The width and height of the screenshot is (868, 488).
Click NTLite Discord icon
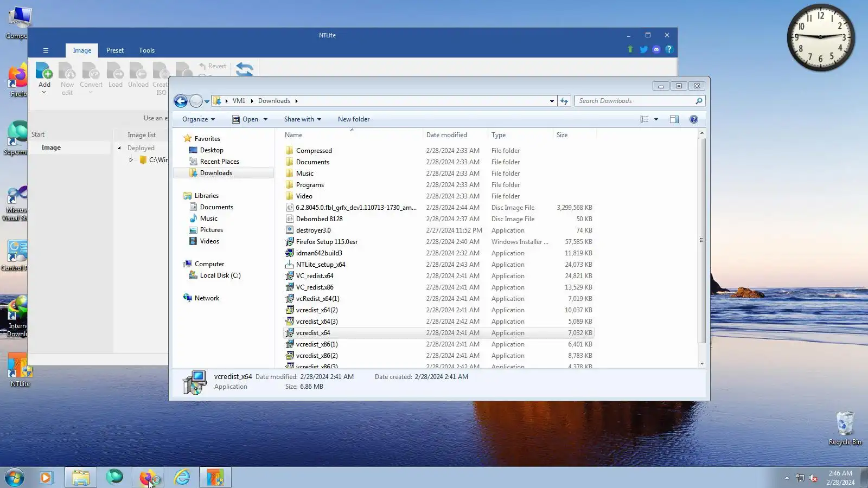[656, 49]
